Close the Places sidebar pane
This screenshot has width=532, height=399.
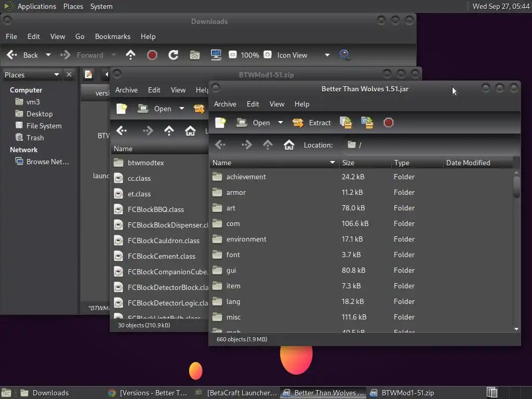click(x=69, y=74)
